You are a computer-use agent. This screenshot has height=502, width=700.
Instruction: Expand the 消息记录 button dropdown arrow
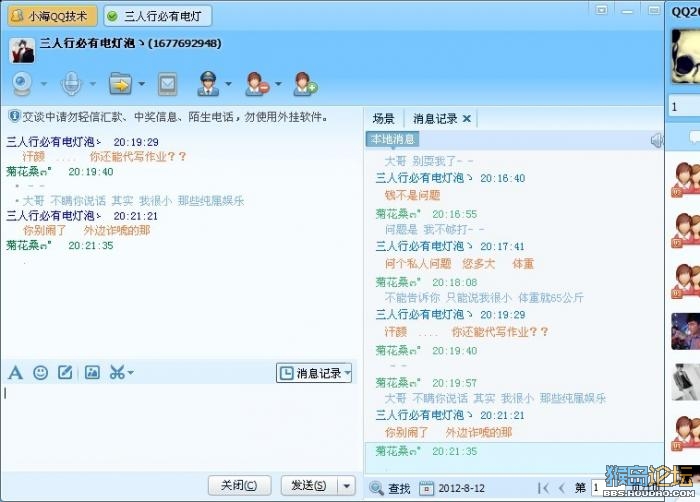(x=347, y=372)
